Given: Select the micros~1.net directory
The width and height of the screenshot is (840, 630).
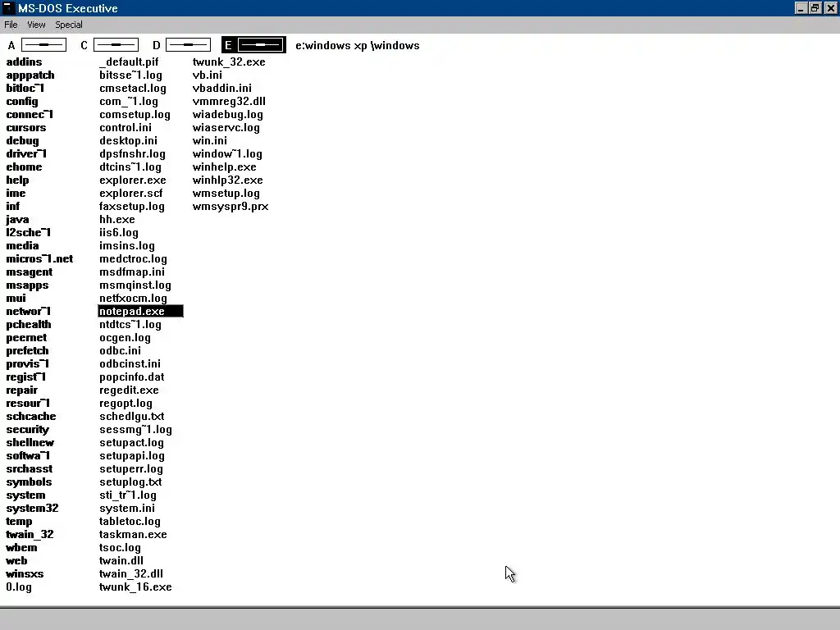Looking at the screenshot, I should pos(39,258).
